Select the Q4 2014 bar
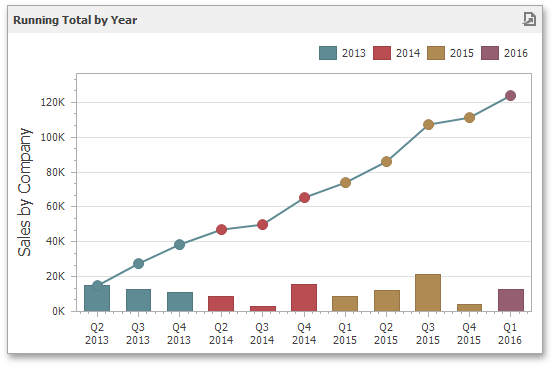The height and width of the screenshot is (369, 556). point(304,298)
